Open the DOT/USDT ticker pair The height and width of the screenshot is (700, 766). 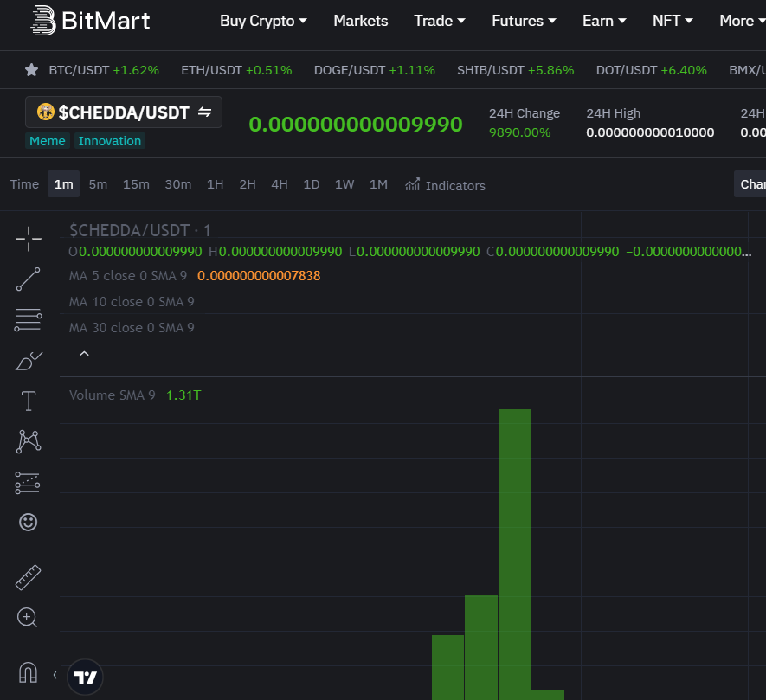click(651, 70)
